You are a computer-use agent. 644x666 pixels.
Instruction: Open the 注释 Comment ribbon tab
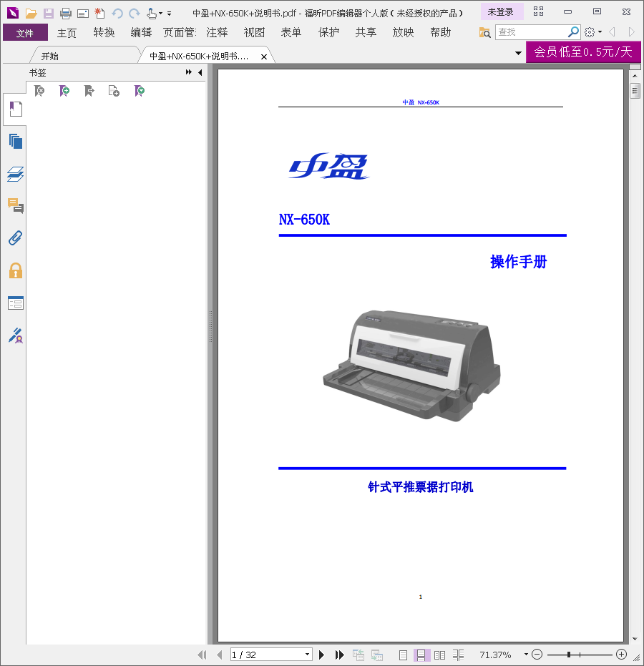point(217,33)
